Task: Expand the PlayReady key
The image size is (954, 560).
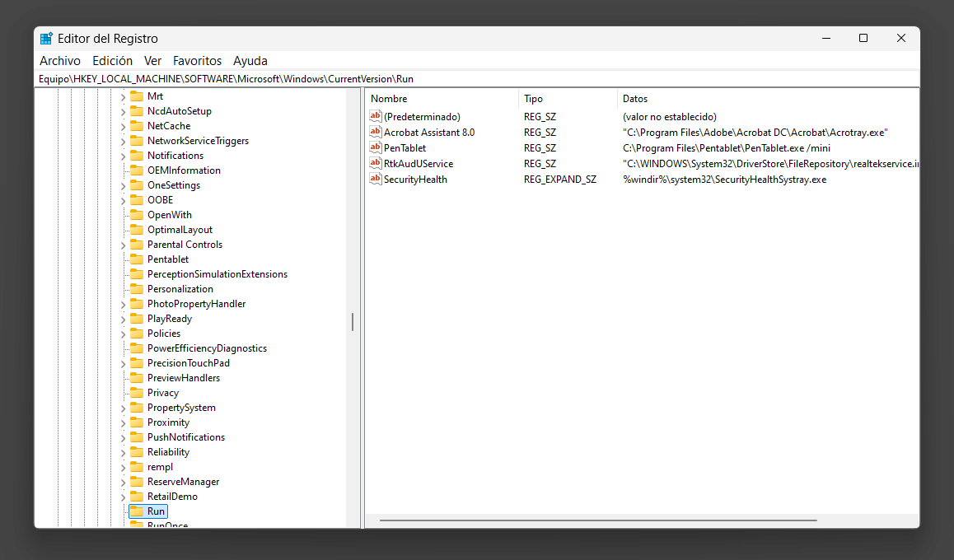Action: (123, 320)
